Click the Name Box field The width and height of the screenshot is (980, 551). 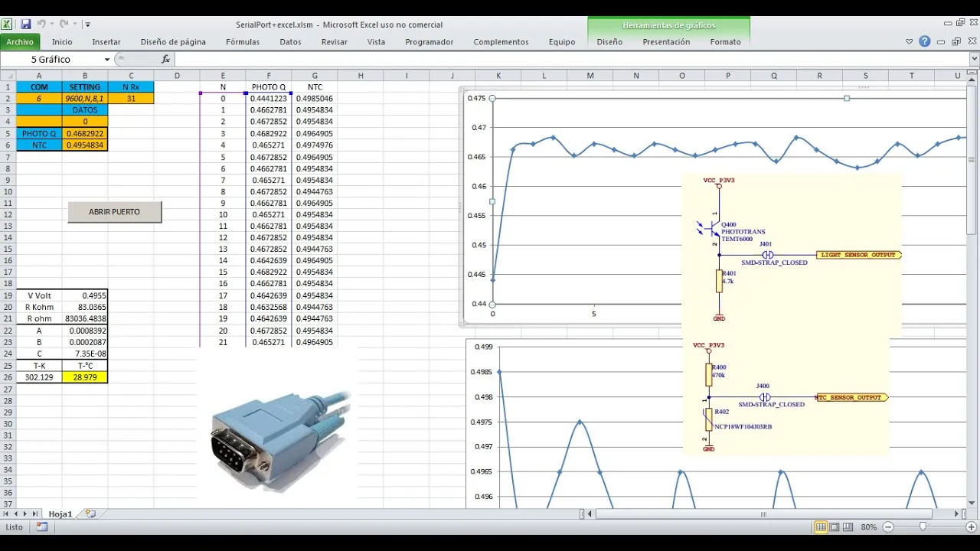click(52, 60)
